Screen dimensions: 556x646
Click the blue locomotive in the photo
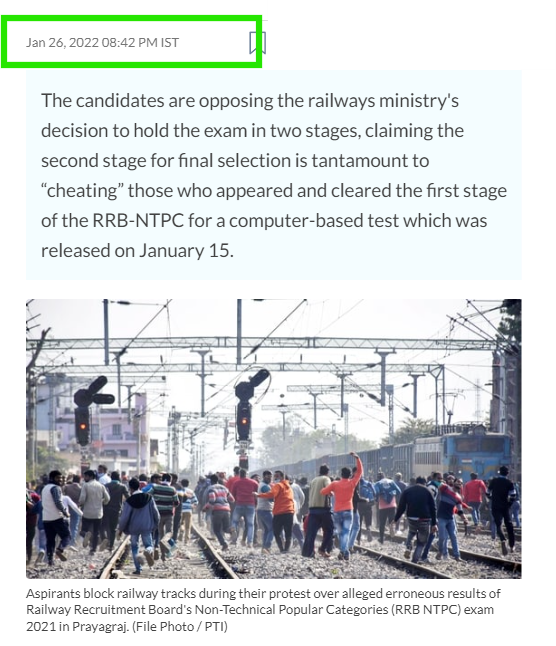click(x=463, y=453)
